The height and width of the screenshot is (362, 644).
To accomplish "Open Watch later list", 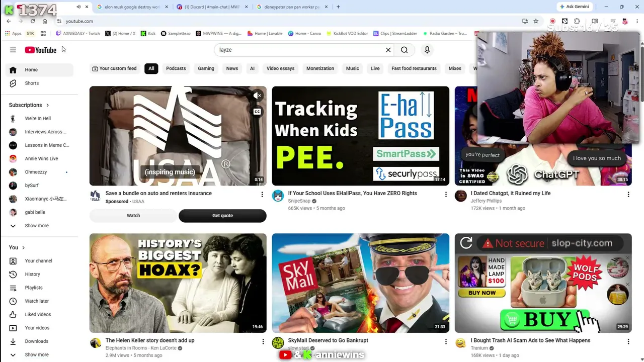I will click(x=40, y=301).
